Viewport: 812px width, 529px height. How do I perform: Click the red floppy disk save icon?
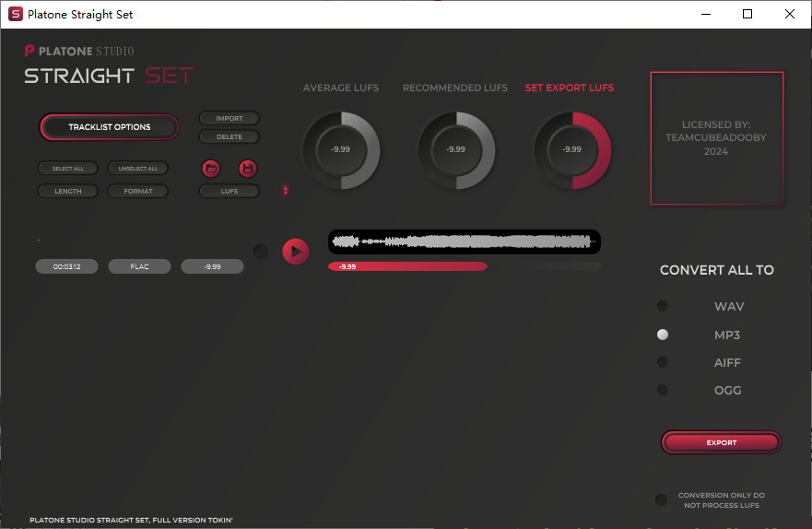click(247, 169)
